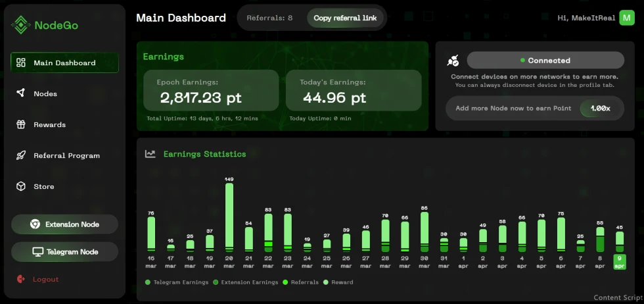Click the Rewards gift box icon

pos(20,124)
